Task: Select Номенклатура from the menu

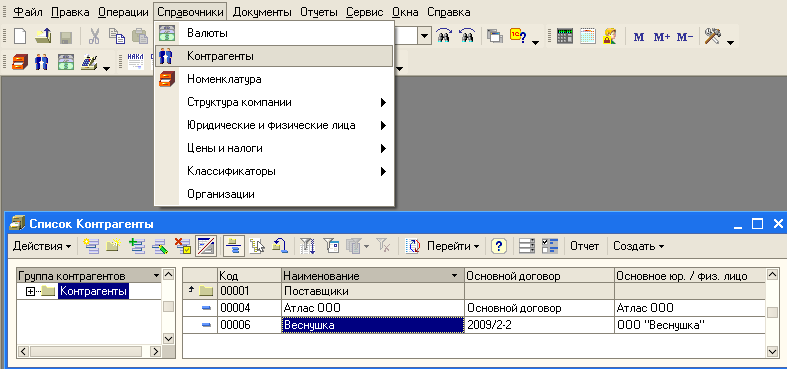Action: 274,79
